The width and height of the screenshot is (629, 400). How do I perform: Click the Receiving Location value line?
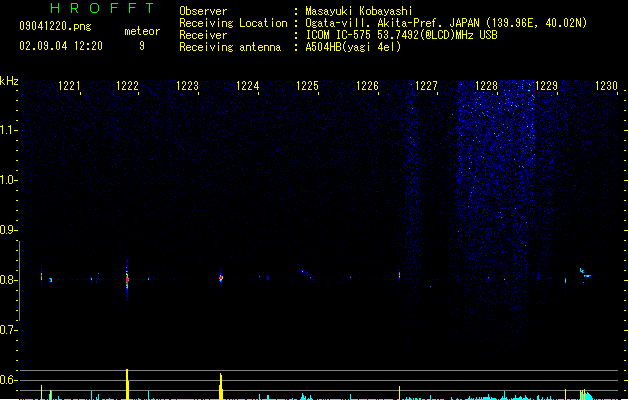[446, 23]
